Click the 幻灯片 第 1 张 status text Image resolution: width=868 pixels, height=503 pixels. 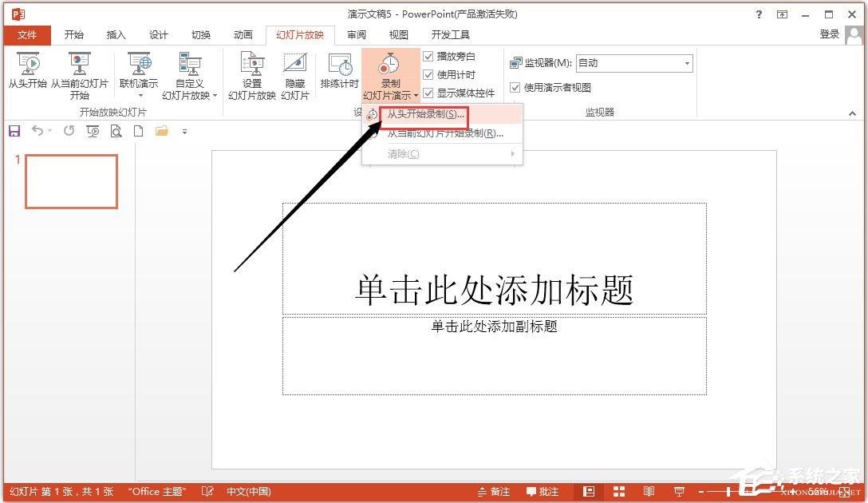pos(61,491)
